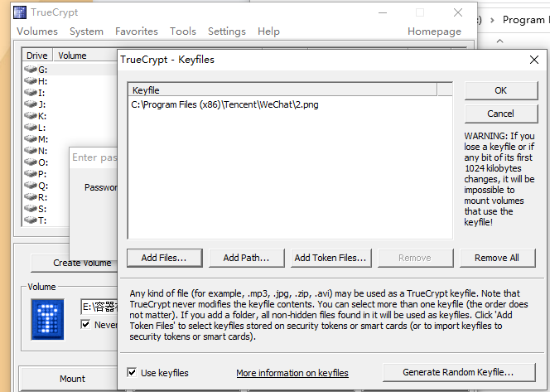The image size is (550, 392).
Task: Click the Add Files... button
Action: (x=164, y=258)
